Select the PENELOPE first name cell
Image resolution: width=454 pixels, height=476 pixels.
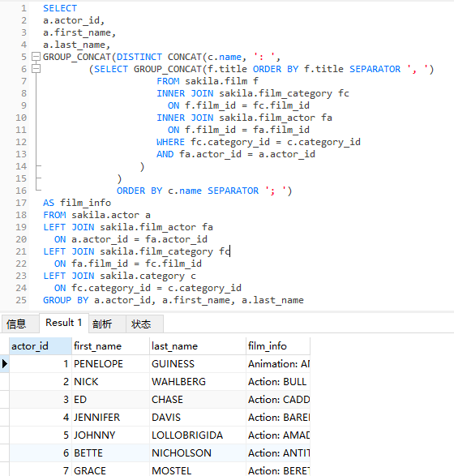[110, 363]
